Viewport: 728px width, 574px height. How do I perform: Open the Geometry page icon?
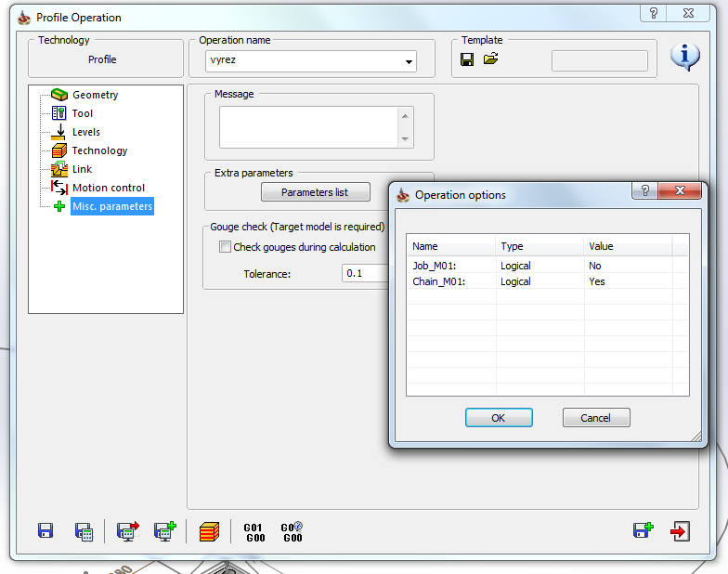(59, 95)
